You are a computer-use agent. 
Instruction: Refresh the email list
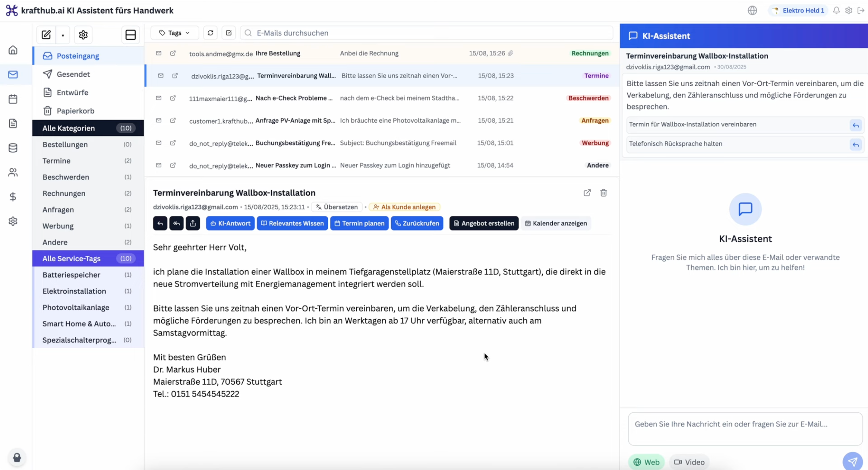click(210, 33)
